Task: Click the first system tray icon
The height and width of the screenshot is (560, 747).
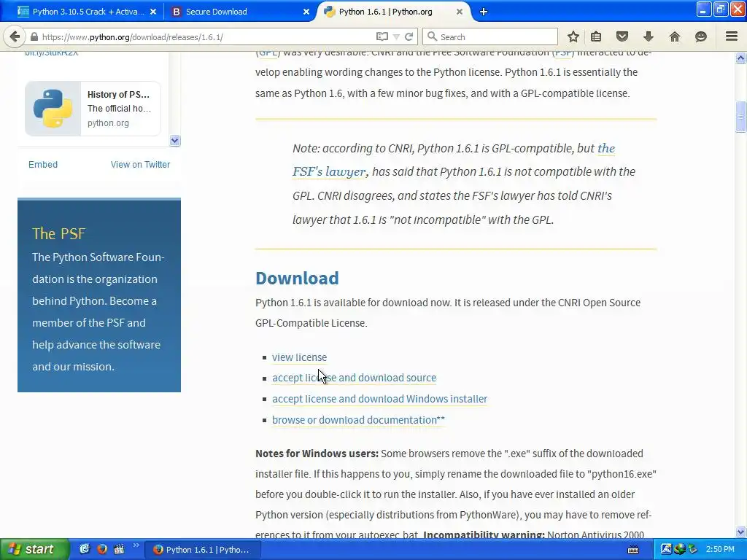Action: coord(666,549)
